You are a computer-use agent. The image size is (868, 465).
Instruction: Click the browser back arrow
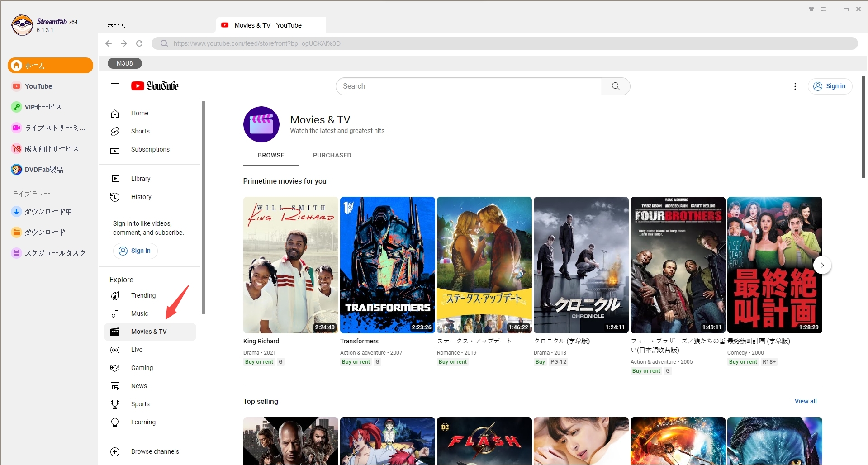[x=109, y=43]
